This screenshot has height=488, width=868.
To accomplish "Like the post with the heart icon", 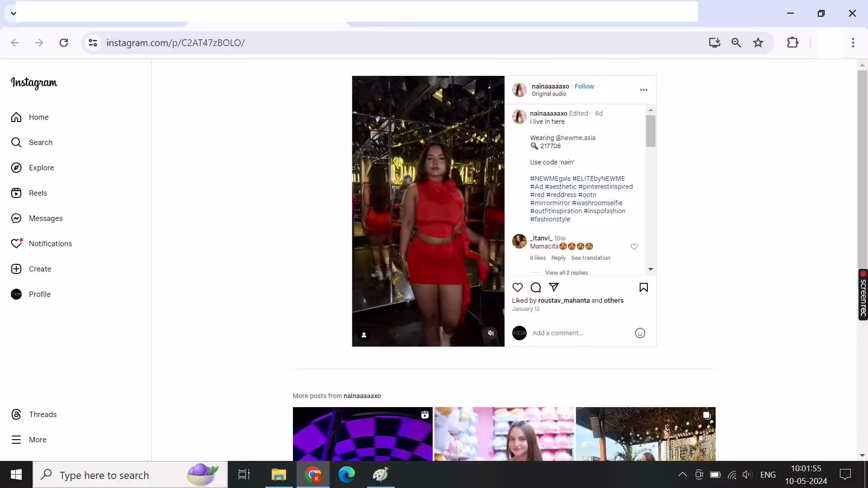I will click(x=518, y=287).
